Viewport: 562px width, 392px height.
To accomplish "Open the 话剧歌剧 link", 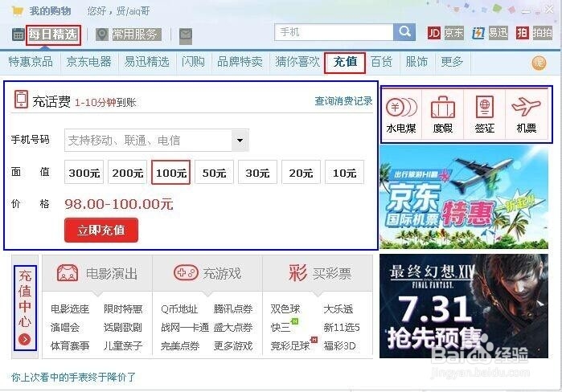I will coord(123,328).
